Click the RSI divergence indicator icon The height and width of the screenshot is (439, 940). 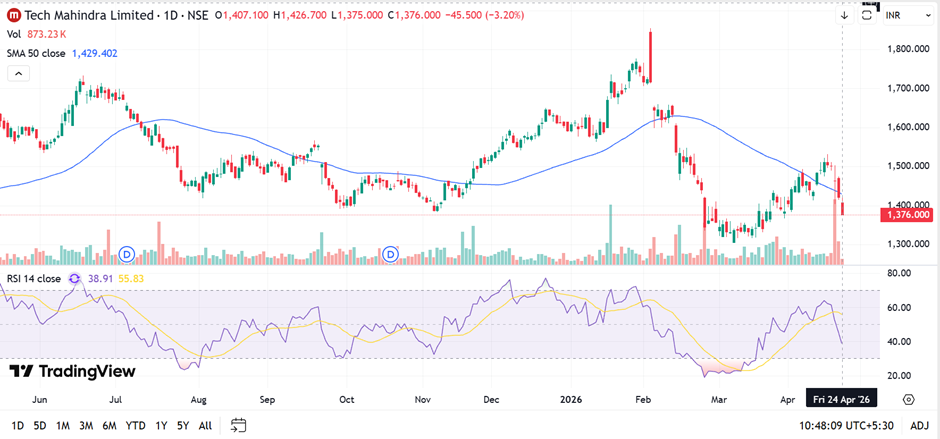point(75,279)
